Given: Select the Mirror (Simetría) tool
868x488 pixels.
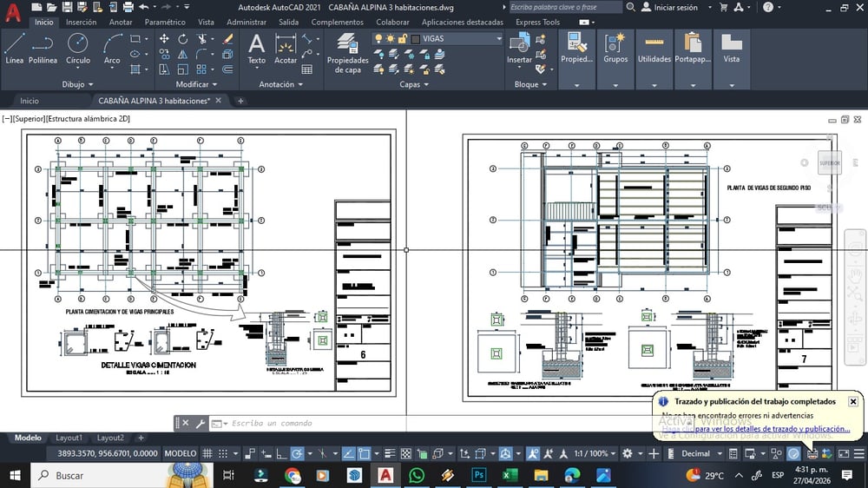Looking at the screenshot, I should [182, 55].
